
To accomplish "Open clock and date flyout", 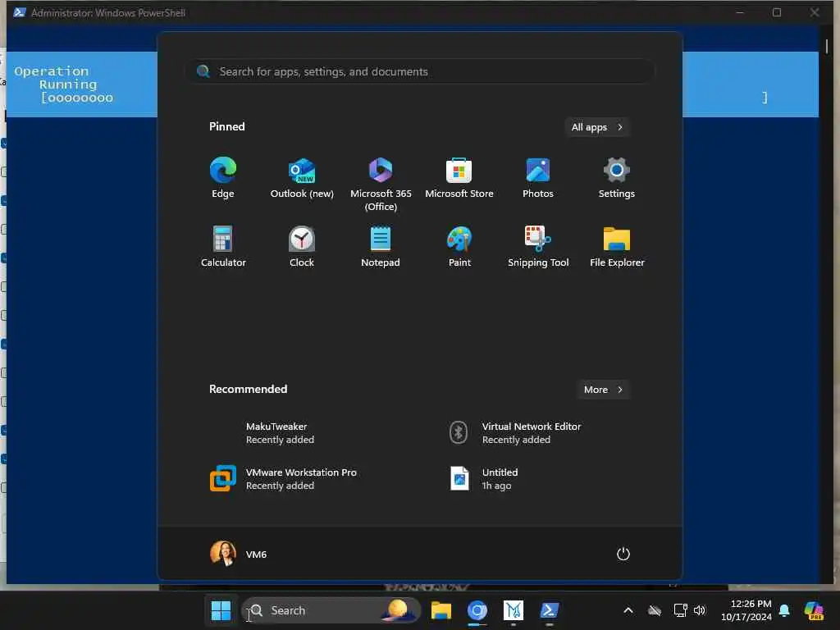I will pos(746,610).
